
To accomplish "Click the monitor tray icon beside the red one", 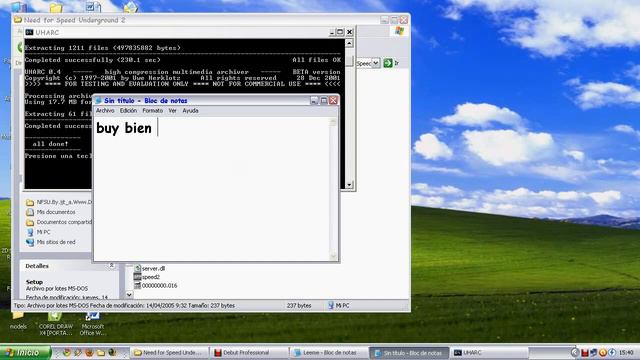I will click(593, 353).
